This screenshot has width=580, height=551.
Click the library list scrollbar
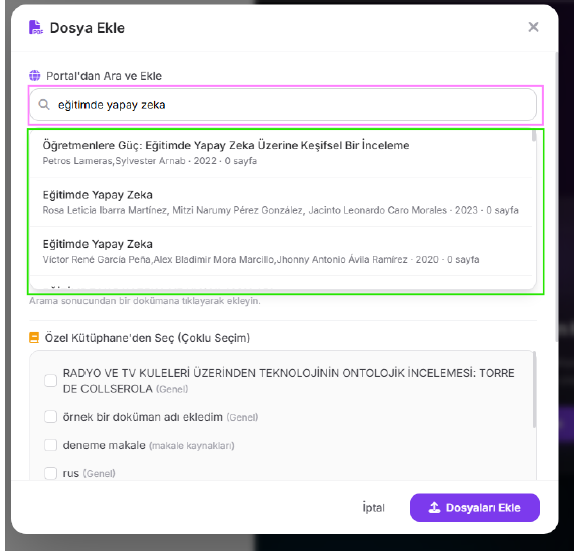pos(534,390)
